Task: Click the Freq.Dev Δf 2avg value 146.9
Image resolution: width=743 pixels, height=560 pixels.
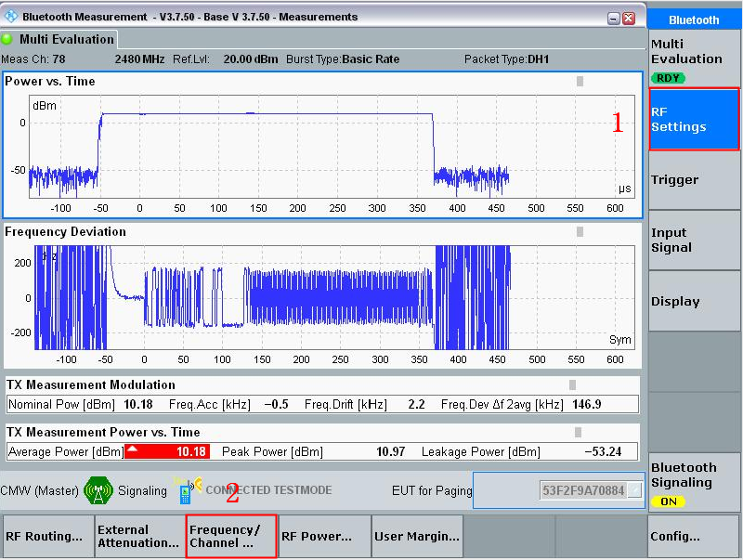Action: pyautogui.click(x=587, y=404)
